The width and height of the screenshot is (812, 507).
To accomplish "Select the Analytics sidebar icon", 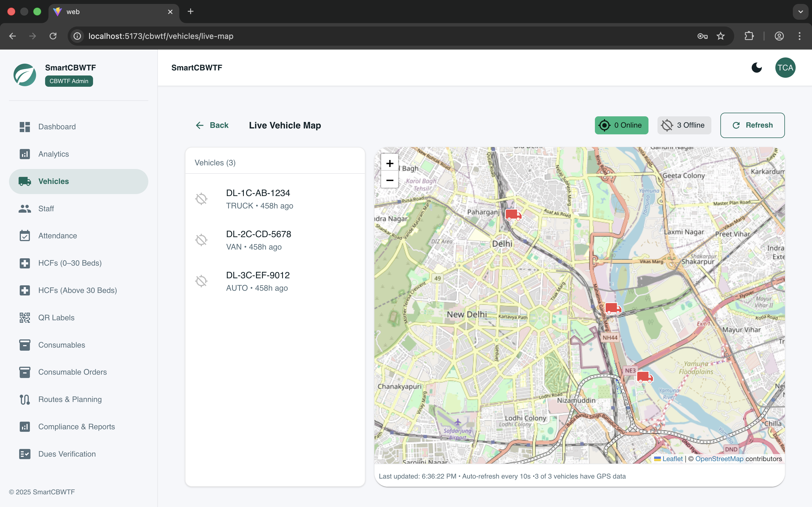I will [25, 154].
